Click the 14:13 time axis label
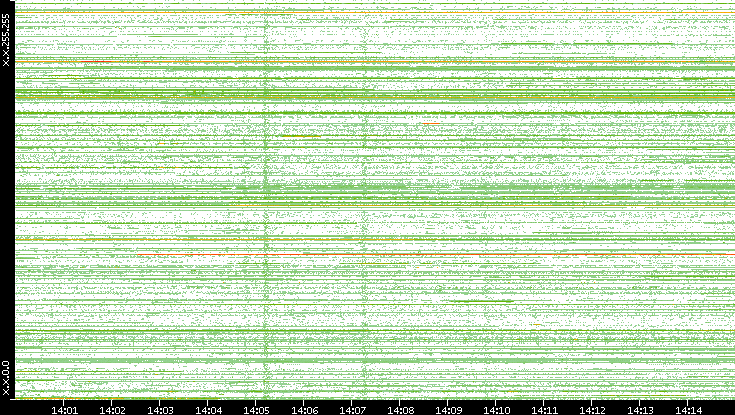 (640, 410)
